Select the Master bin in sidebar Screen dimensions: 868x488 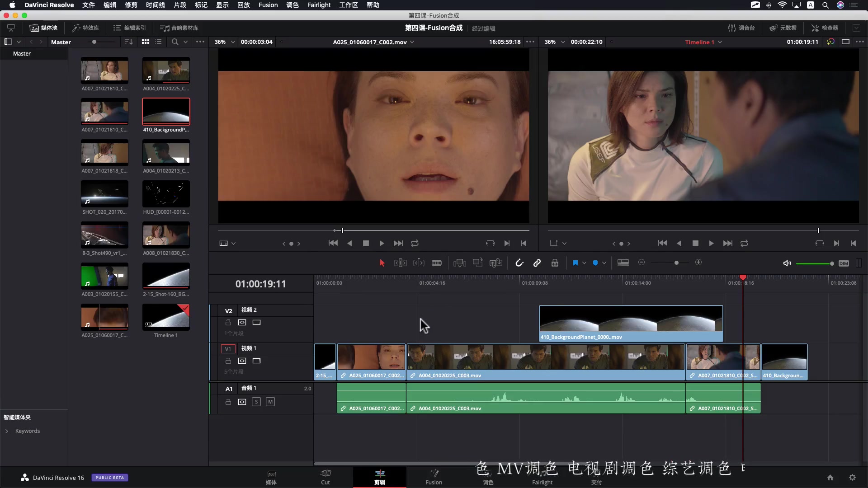pyautogui.click(x=22, y=54)
